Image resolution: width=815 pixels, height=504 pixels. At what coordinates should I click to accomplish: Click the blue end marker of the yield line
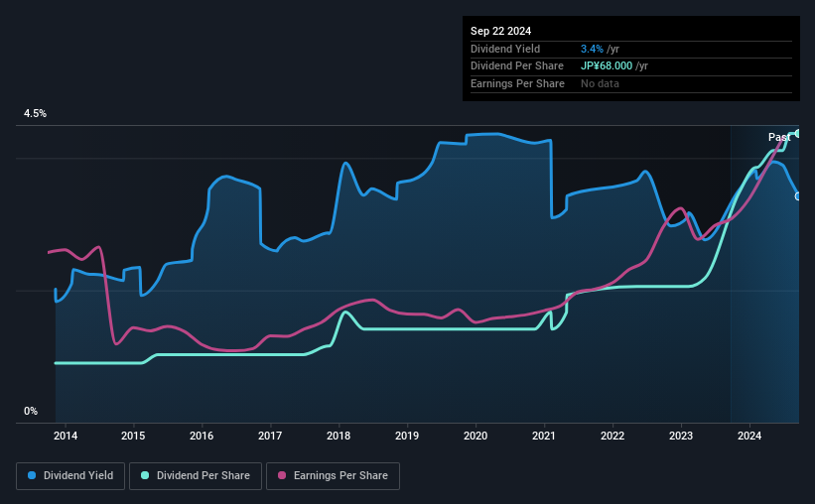[x=798, y=196]
